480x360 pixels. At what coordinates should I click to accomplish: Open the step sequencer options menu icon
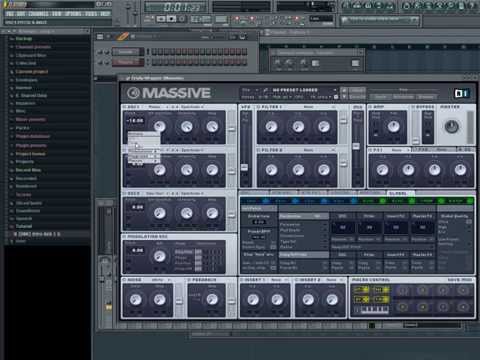[x=100, y=37]
